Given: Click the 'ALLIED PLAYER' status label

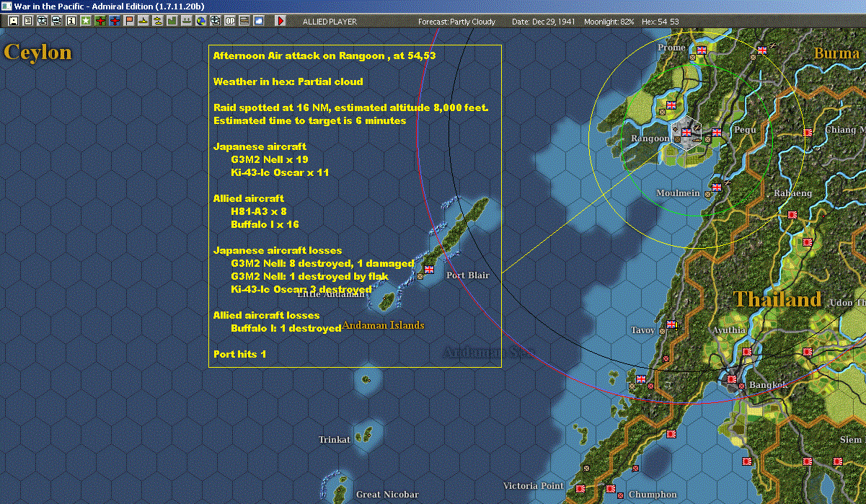Looking at the screenshot, I should point(330,22).
